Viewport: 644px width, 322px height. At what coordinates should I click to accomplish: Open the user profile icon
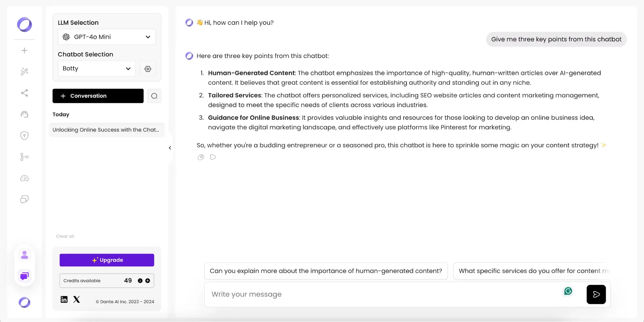click(x=24, y=255)
